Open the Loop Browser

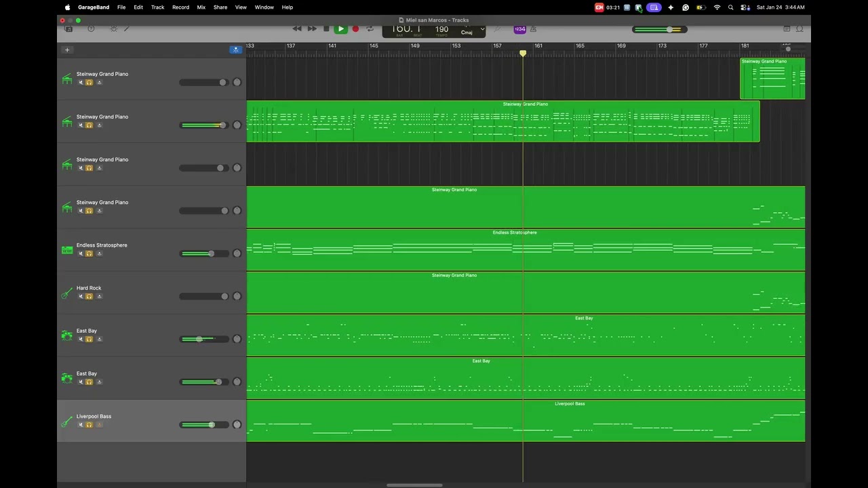800,29
